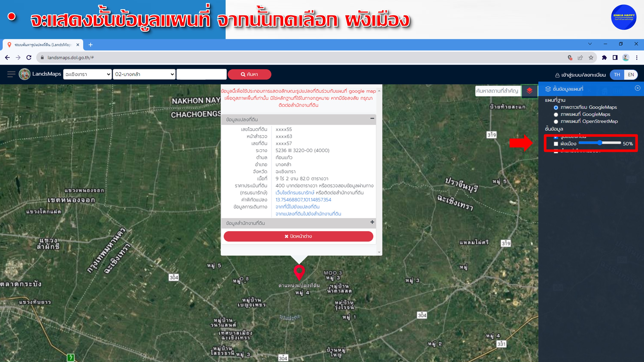The height and width of the screenshot is (362, 644).
Task: Click the popup scrollbar up arrow
Action: point(379,91)
